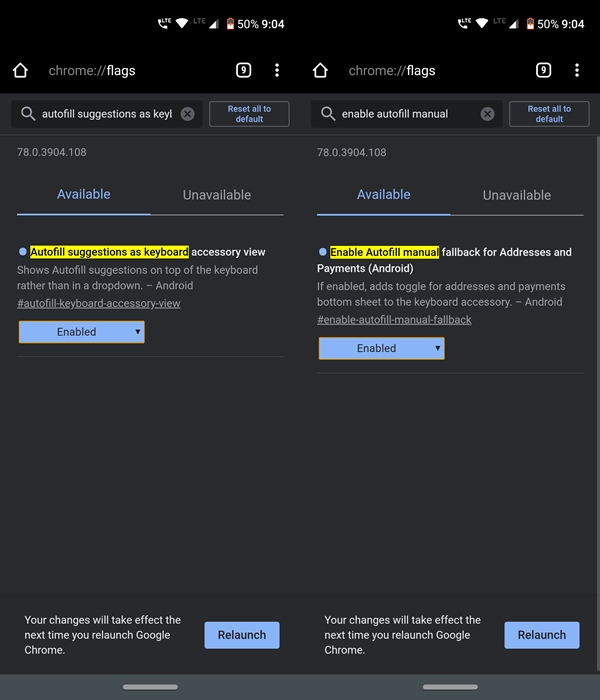The height and width of the screenshot is (700, 600).
Task: Select the Available tab above keyboard accessory flag
Action: tap(84, 195)
